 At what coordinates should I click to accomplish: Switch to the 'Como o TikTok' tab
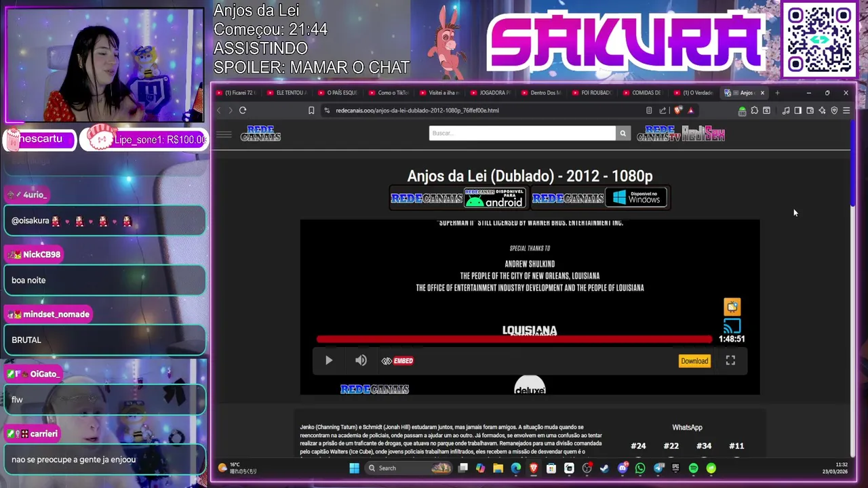[389, 93]
